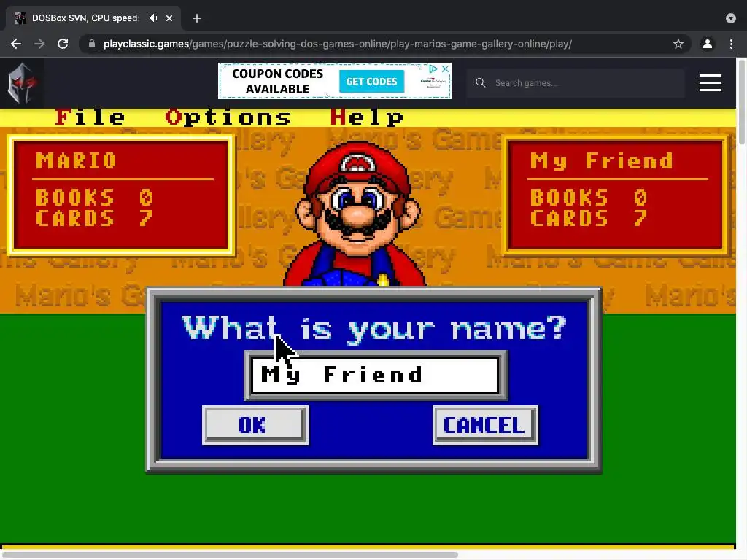Open the site hamburger menu

pyautogui.click(x=711, y=83)
